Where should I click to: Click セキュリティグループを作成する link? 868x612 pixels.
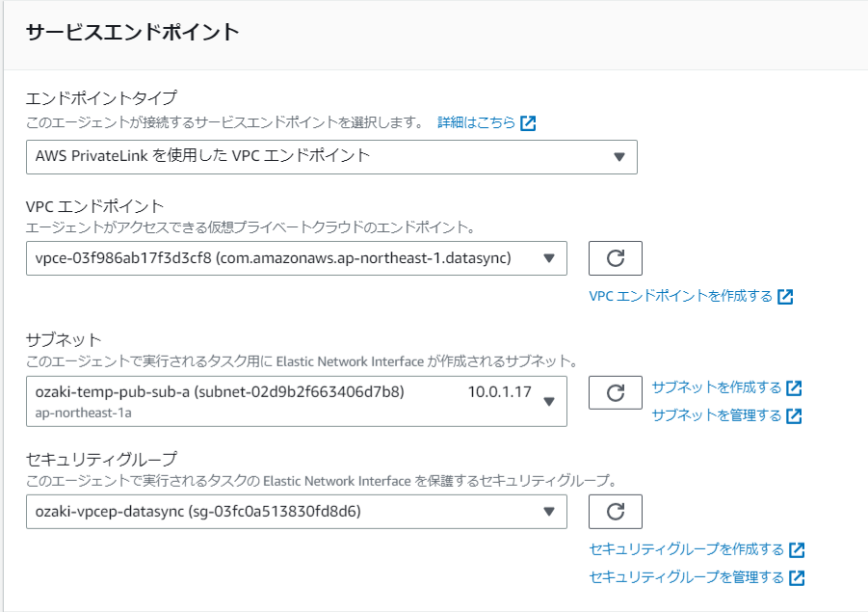click(x=687, y=549)
